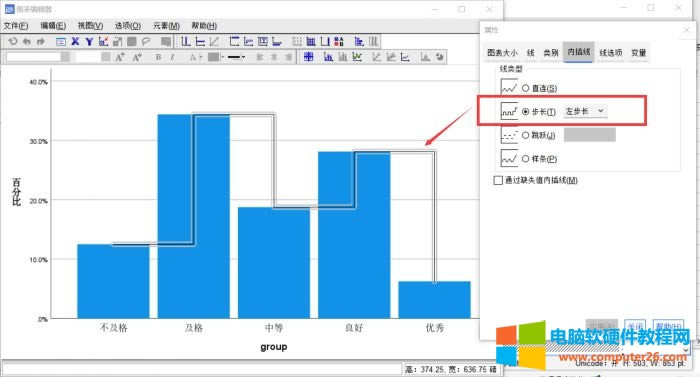700x377 pixels.
Task: Show or hide the legend icon
Action: pyautogui.click(x=339, y=42)
